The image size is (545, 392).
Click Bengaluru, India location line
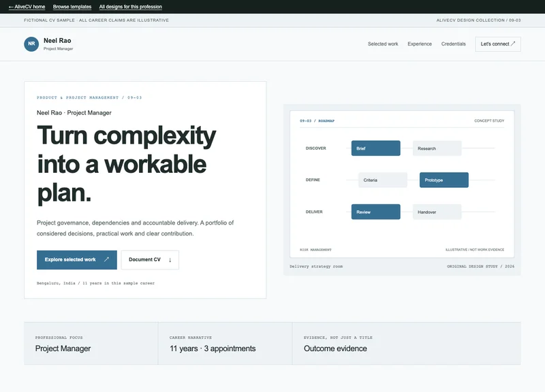[95, 283]
